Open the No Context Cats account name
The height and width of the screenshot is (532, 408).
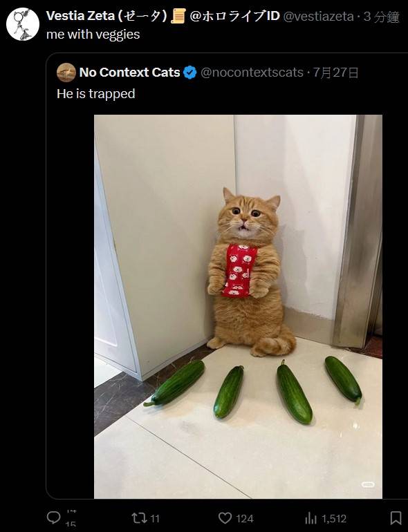(130, 73)
